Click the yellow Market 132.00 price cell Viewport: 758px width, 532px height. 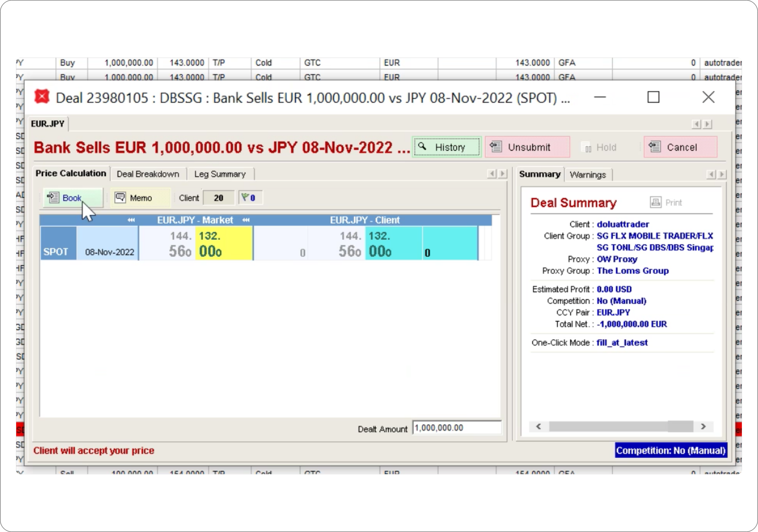(223, 243)
